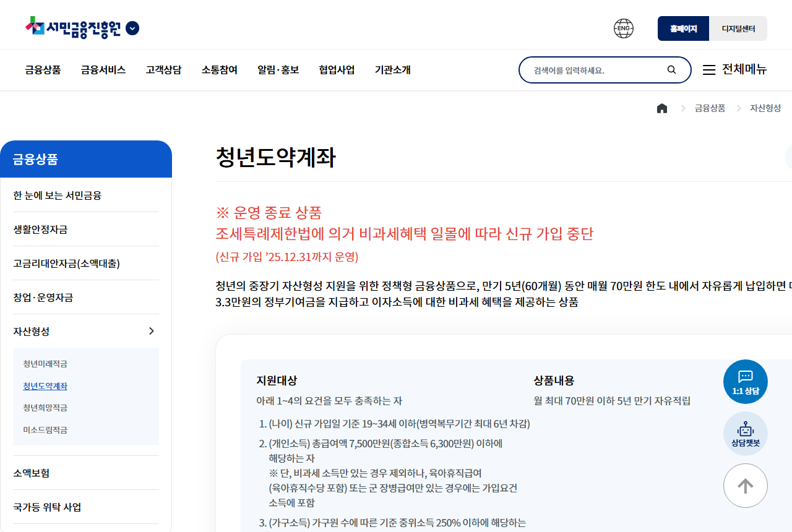Expand the dropdown arrow beside the logo
The image size is (792, 532).
132,28
